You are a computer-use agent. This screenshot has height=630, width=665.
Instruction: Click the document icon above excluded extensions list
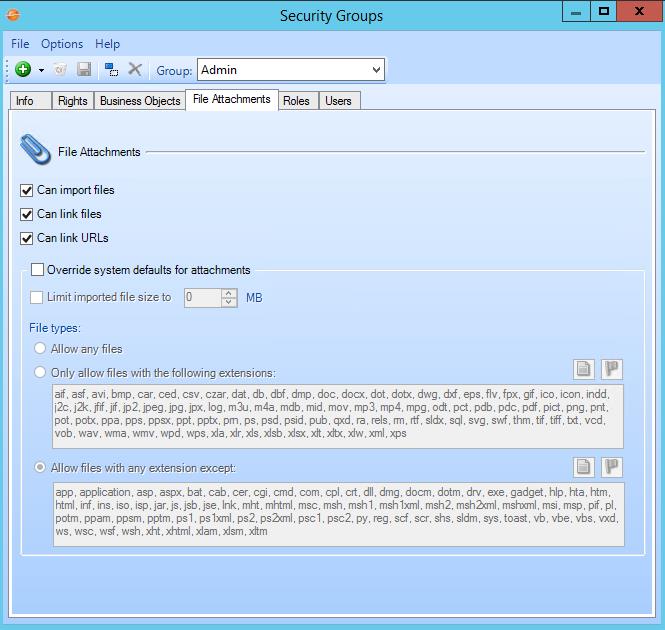[584, 467]
